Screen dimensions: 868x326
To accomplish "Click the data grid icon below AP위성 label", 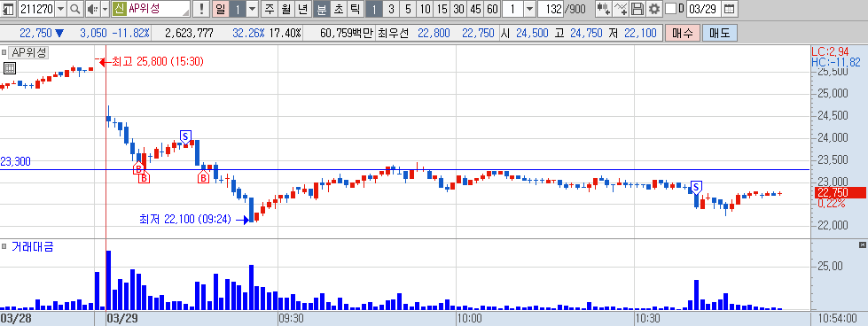I will tap(9, 68).
